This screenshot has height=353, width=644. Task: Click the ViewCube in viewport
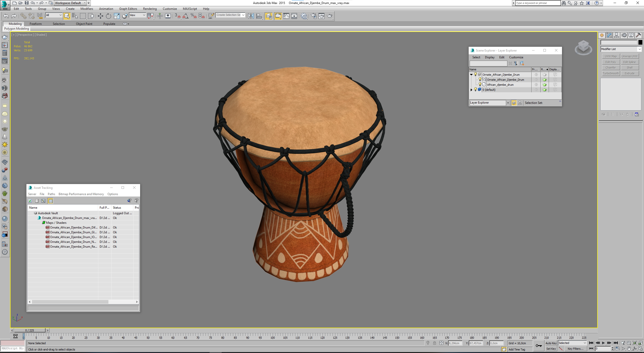coord(583,47)
